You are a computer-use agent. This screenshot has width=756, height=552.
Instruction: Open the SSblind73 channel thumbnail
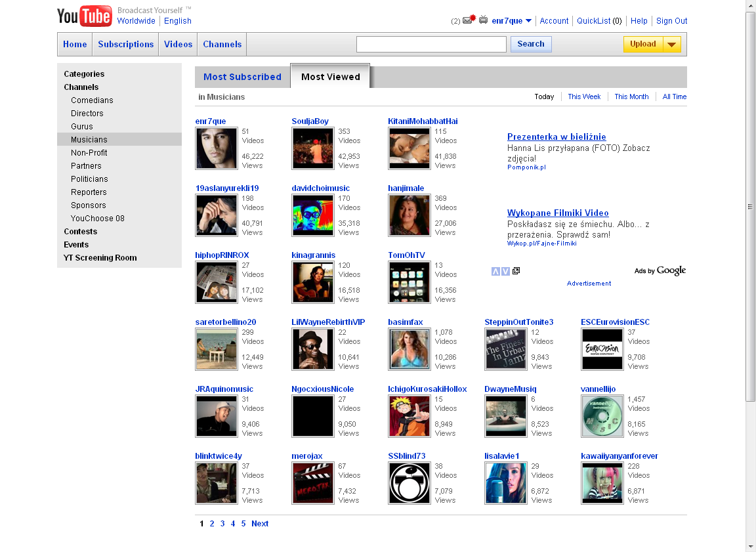point(409,484)
